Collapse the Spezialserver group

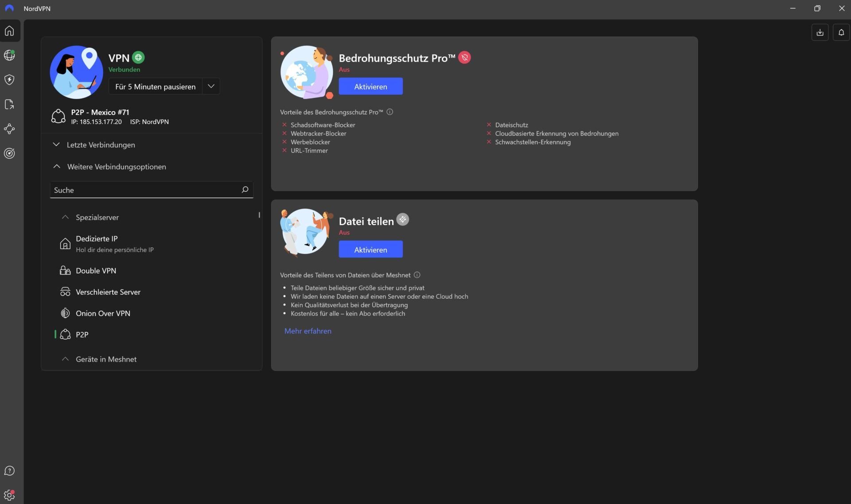click(65, 217)
